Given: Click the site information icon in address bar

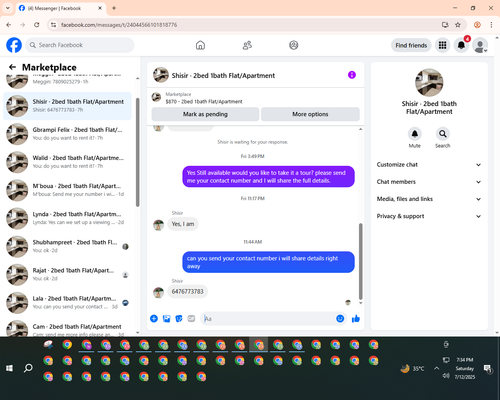Looking at the screenshot, I should click(53, 25).
